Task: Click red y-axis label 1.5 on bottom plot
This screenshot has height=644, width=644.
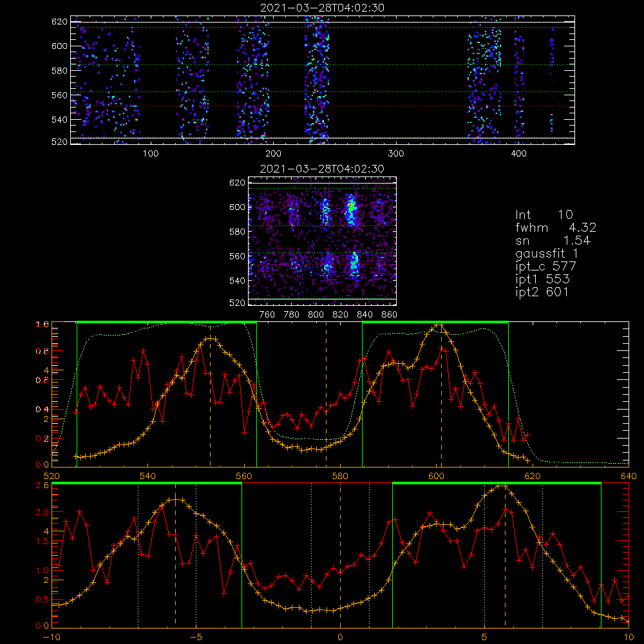Action: pyautogui.click(x=41, y=542)
